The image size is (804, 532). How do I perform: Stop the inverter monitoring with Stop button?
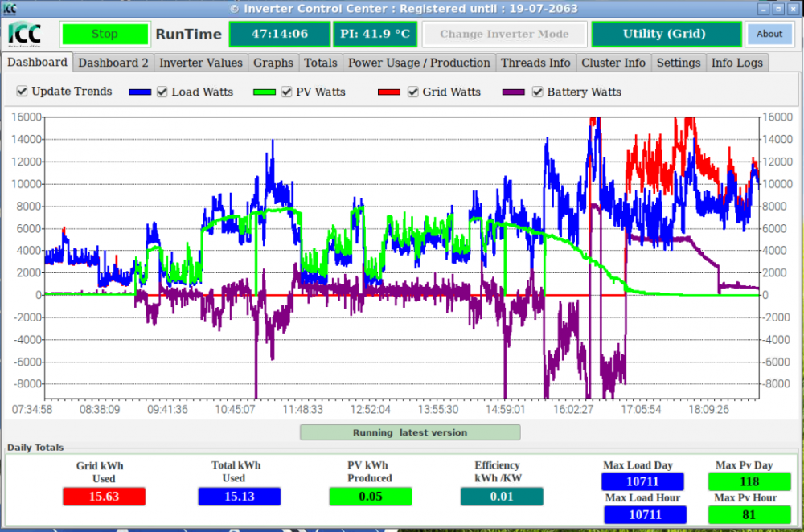(105, 35)
